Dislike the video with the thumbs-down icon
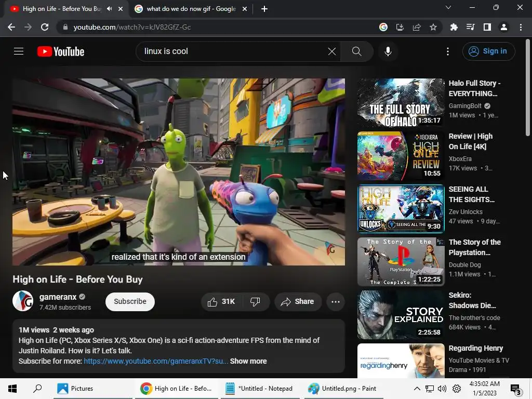This screenshot has height=399, width=532. coord(255,302)
